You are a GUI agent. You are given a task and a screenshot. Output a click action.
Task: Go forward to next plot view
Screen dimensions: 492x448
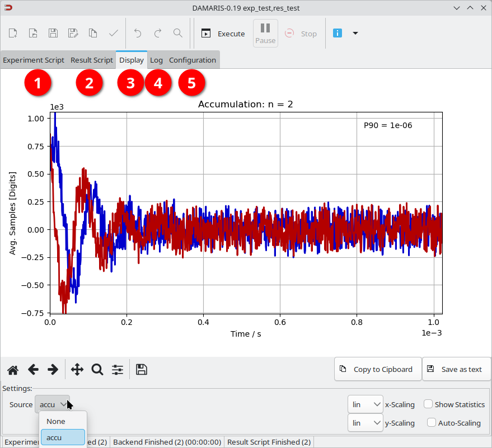53,370
